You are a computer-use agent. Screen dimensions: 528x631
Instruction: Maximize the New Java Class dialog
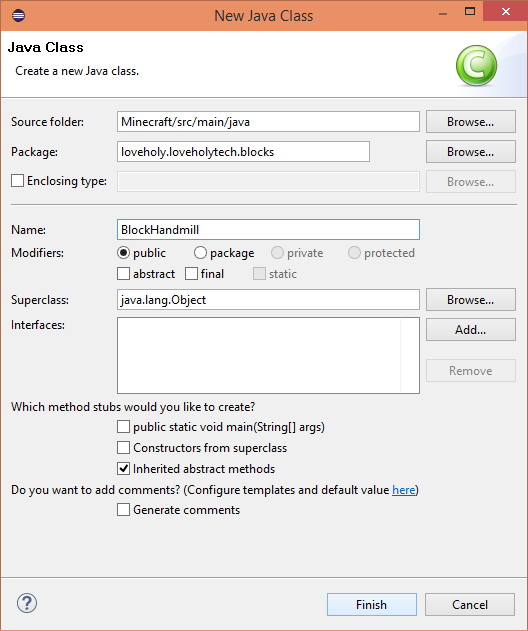coord(470,11)
